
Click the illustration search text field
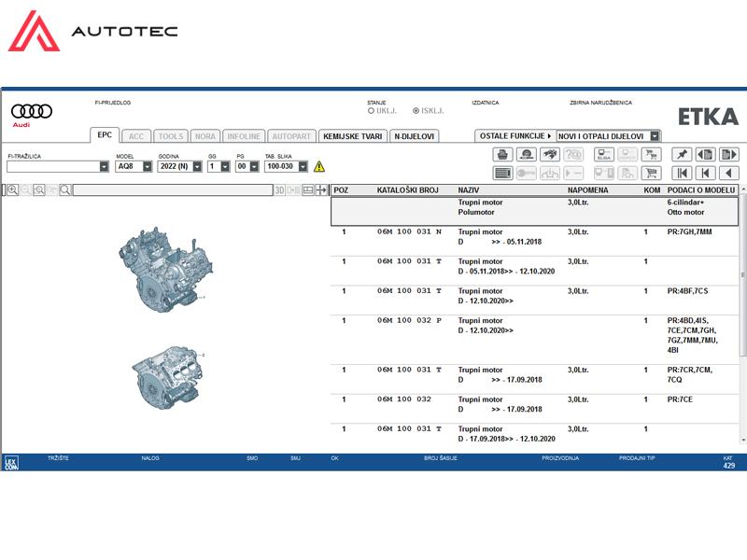[x=173, y=190]
